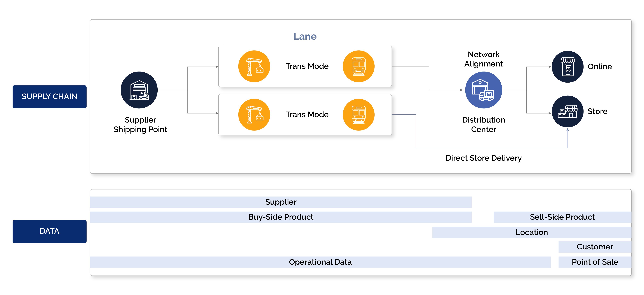
Task: Select the Supplier data bar
Action: tap(280, 202)
